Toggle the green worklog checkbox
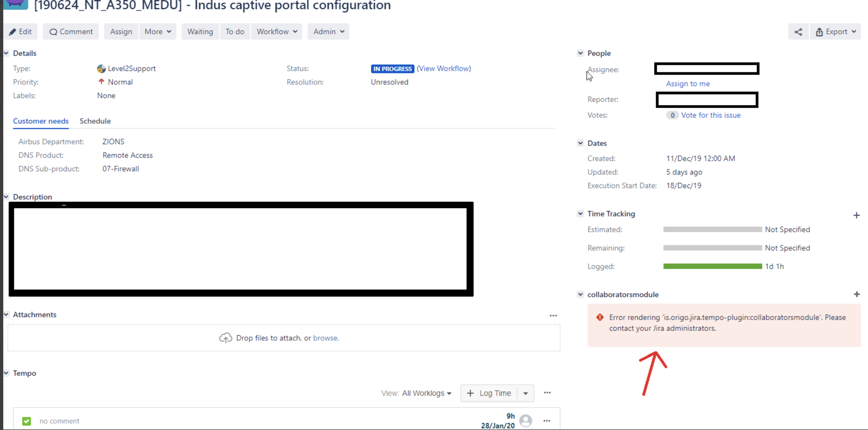 (27, 421)
